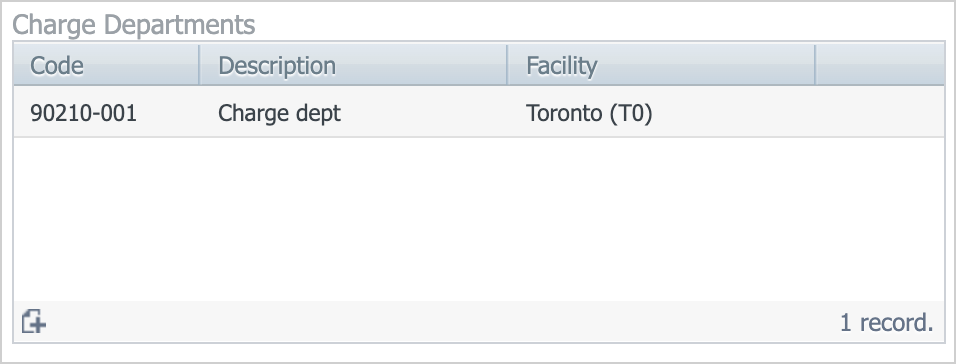Image resolution: width=956 pixels, height=364 pixels.
Task: Click the page-with-plus icon in footer
Action: tap(34, 321)
